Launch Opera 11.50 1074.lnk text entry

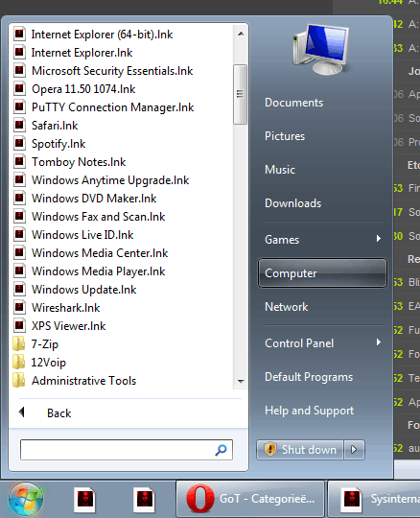(83, 89)
